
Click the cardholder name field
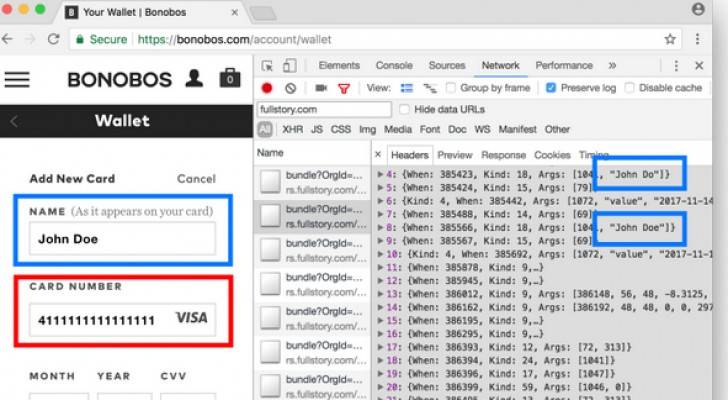pos(123,239)
